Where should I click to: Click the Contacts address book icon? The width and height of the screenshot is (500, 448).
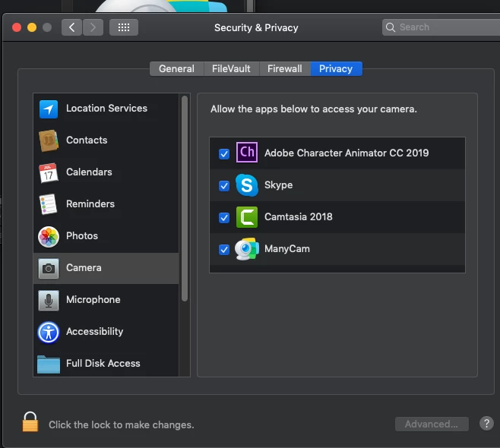(49, 140)
